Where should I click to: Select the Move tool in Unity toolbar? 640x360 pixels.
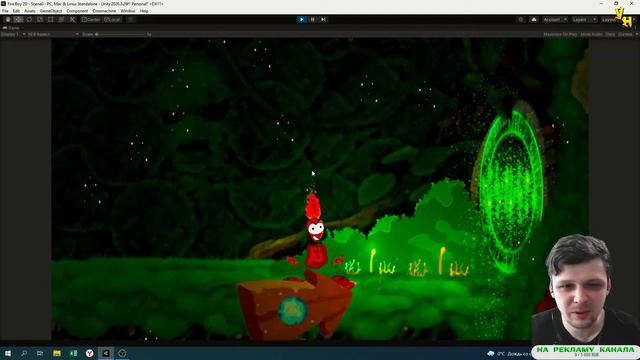click(18, 20)
